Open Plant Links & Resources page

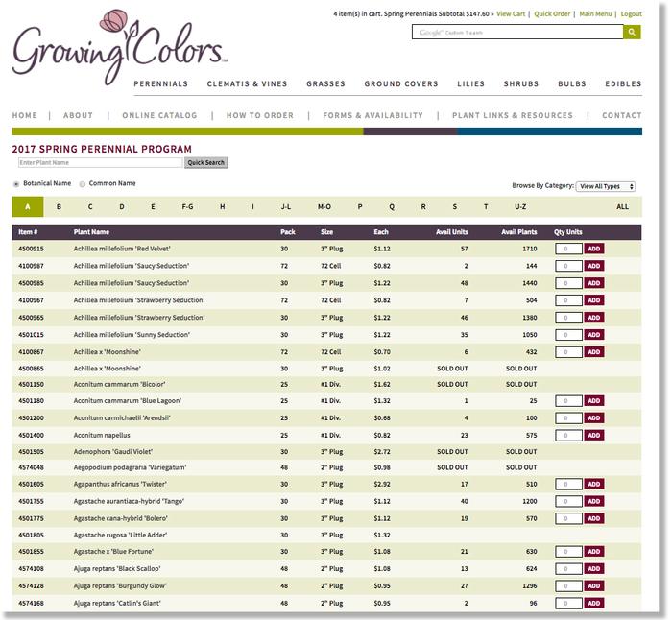click(x=512, y=115)
